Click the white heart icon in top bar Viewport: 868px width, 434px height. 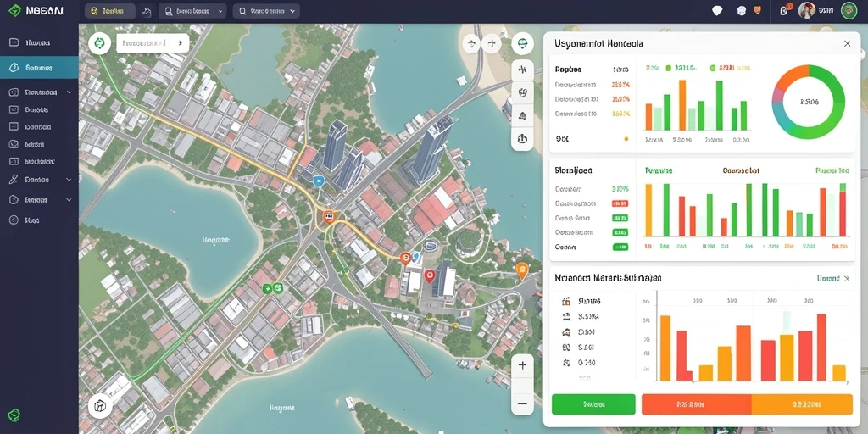point(717,10)
